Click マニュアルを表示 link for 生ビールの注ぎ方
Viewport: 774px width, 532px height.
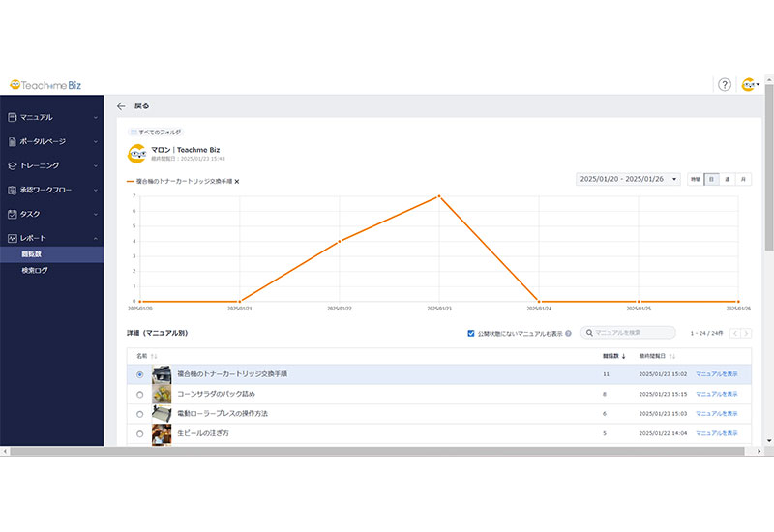[716, 433]
